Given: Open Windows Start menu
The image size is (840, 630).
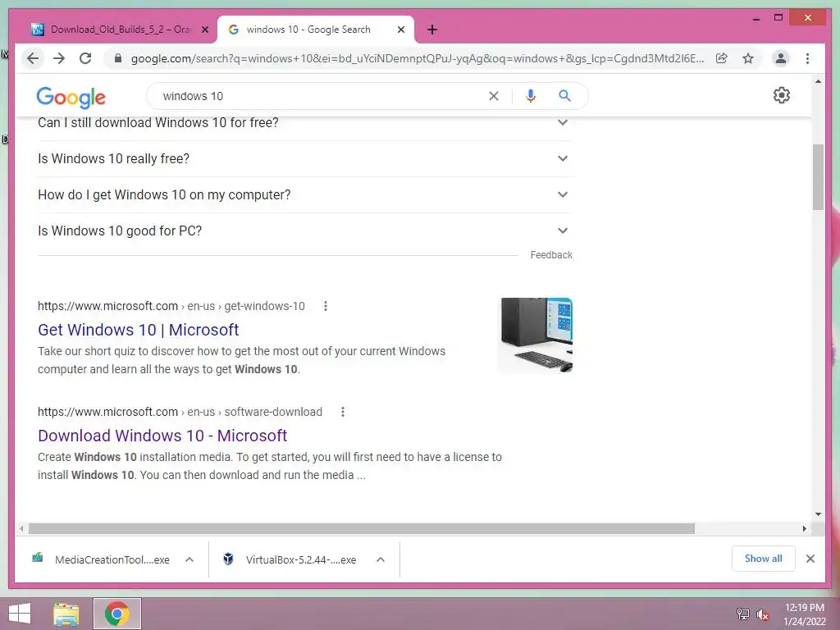Looking at the screenshot, I should (x=20, y=614).
